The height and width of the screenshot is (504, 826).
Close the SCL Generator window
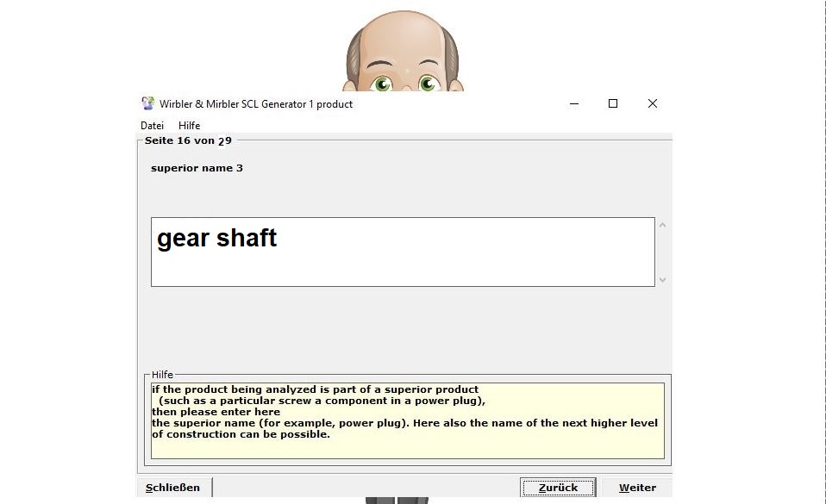coord(652,103)
